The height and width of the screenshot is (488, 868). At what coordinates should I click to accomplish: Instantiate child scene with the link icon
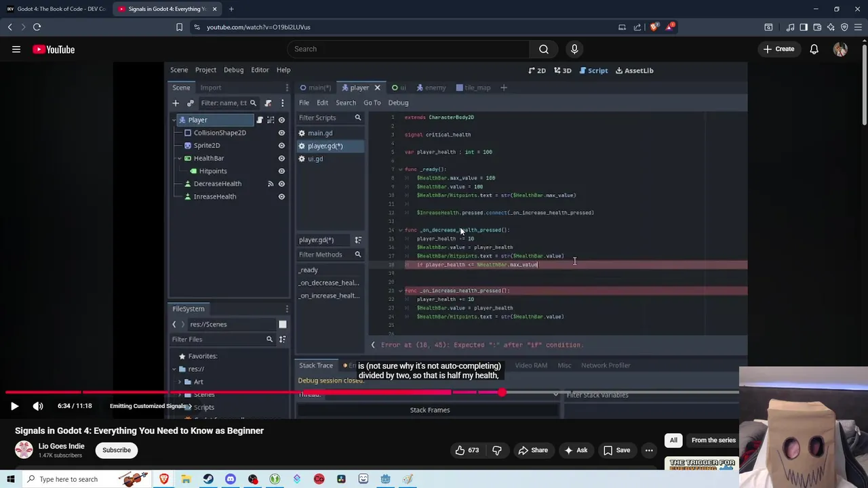click(x=190, y=103)
